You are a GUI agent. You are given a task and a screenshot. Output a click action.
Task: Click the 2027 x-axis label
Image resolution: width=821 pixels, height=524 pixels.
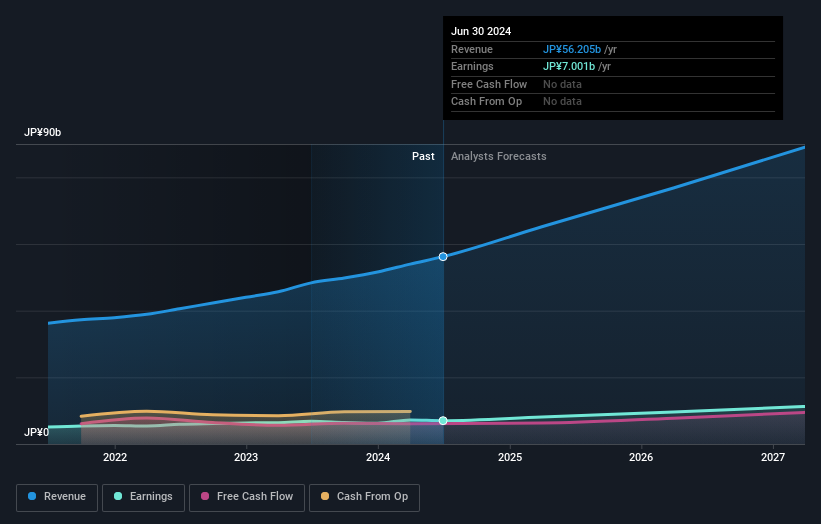(x=773, y=458)
